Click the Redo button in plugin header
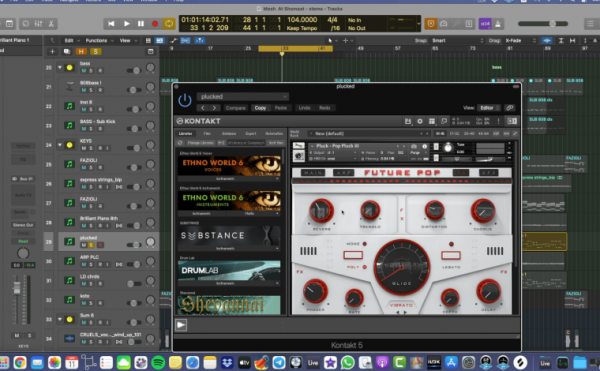The width and height of the screenshot is (600, 371). [x=325, y=108]
